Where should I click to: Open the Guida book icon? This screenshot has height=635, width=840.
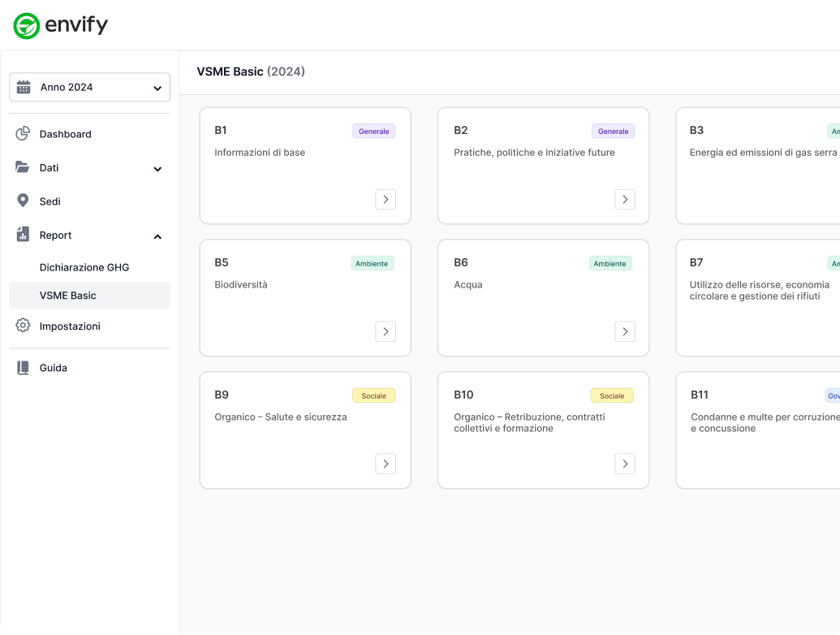tap(24, 368)
